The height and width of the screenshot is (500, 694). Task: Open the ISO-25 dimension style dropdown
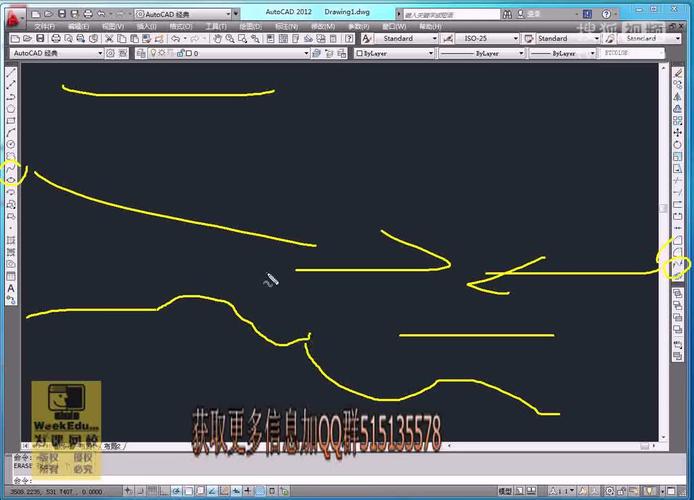point(486,38)
